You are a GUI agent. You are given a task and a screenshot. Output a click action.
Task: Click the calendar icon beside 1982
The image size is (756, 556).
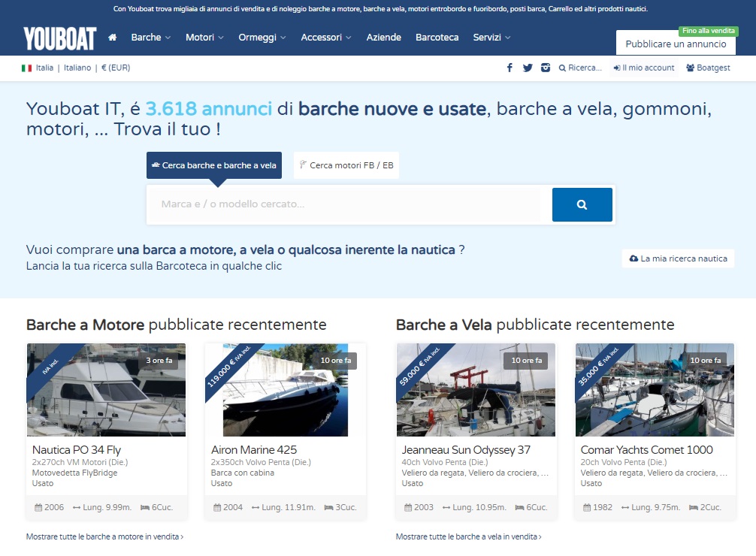coord(587,507)
